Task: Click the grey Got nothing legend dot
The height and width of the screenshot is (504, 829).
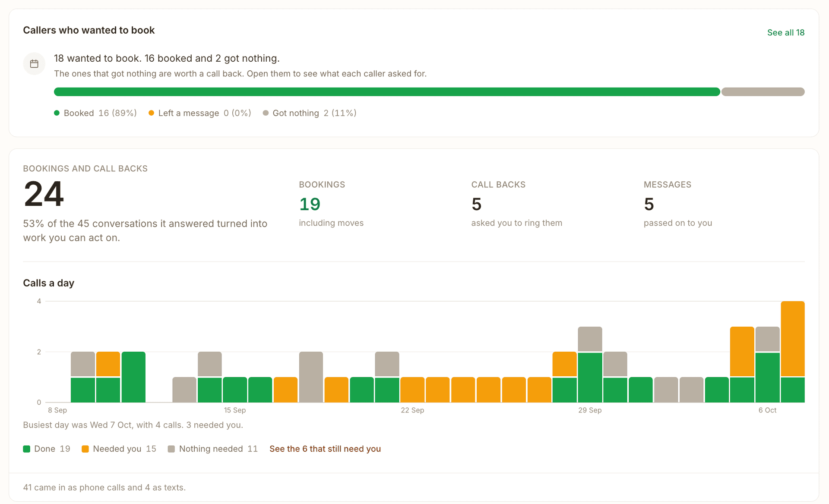Action: click(266, 113)
